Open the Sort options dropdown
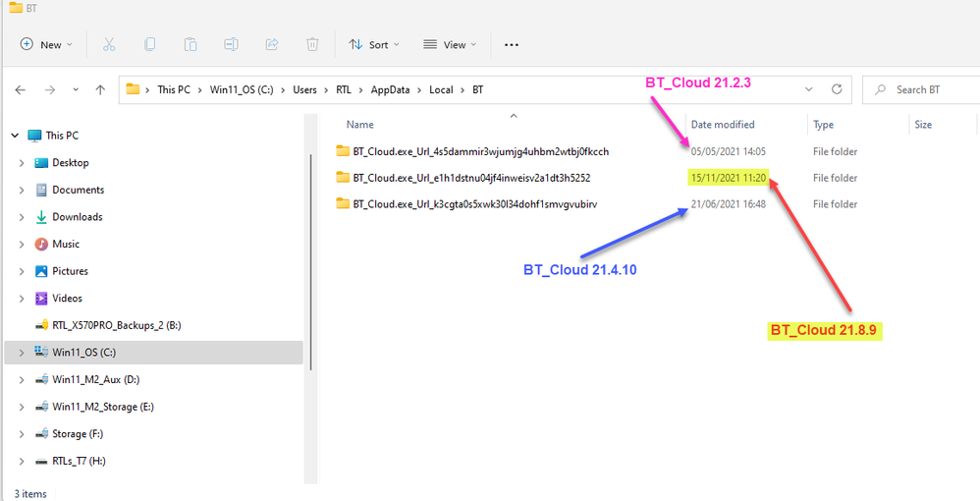The height and width of the screenshot is (501, 980). [x=369, y=44]
